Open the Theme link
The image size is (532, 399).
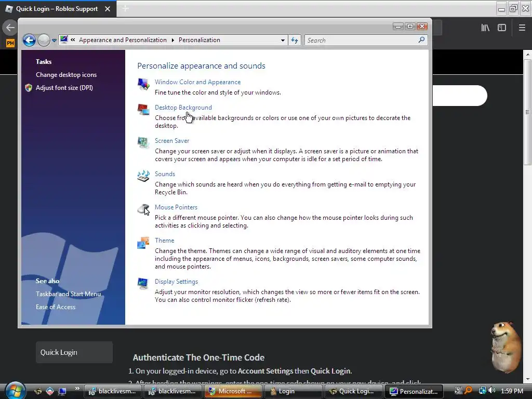click(x=165, y=241)
